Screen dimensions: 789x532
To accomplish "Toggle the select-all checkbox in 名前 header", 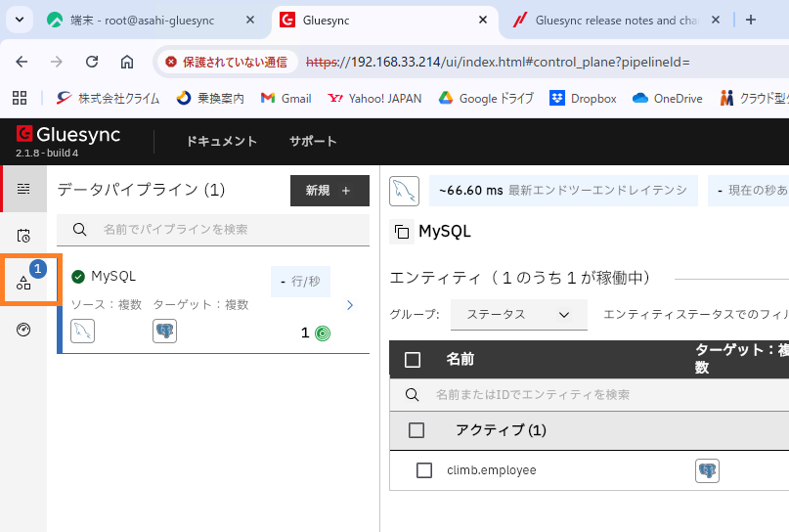I will [413, 360].
